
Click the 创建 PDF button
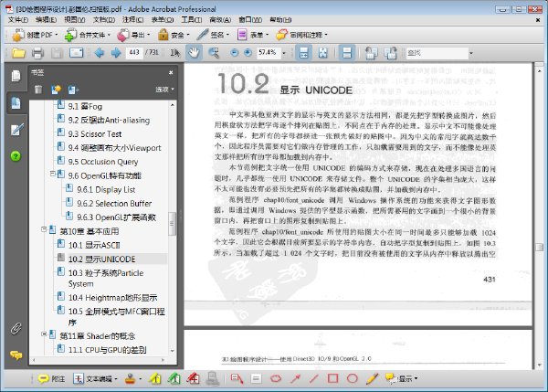coord(35,35)
